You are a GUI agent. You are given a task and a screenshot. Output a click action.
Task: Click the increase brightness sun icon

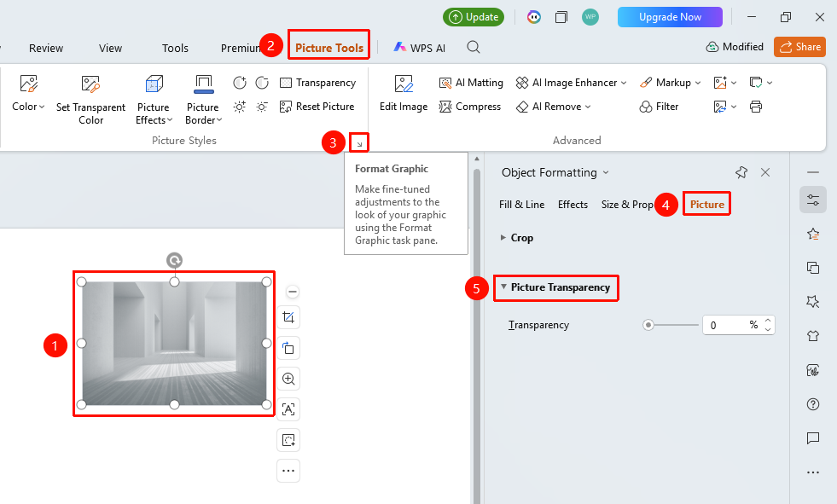point(240,107)
